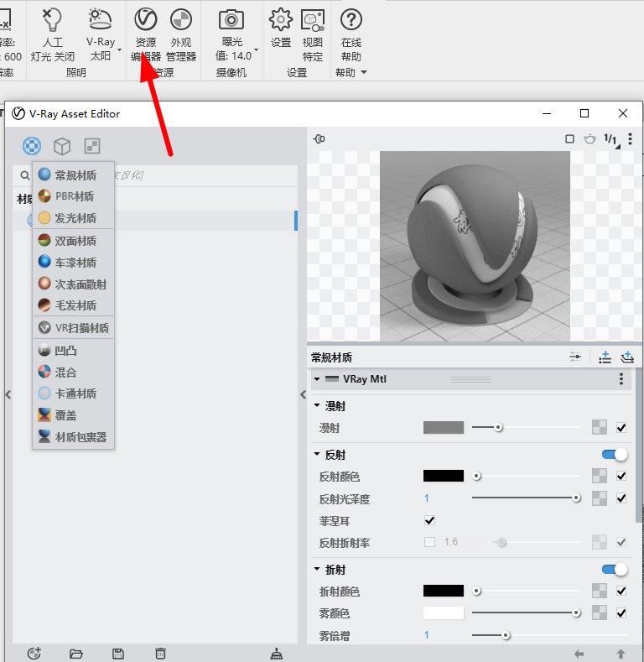
Task: Click the Reflection Glossiness (反射光泽度) slider handle
Action: (576, 498)
